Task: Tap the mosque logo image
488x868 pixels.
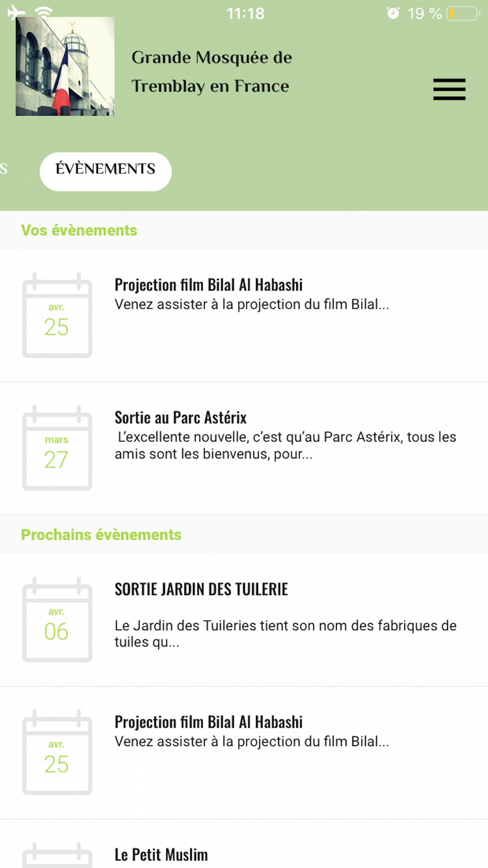Action: 65,66
